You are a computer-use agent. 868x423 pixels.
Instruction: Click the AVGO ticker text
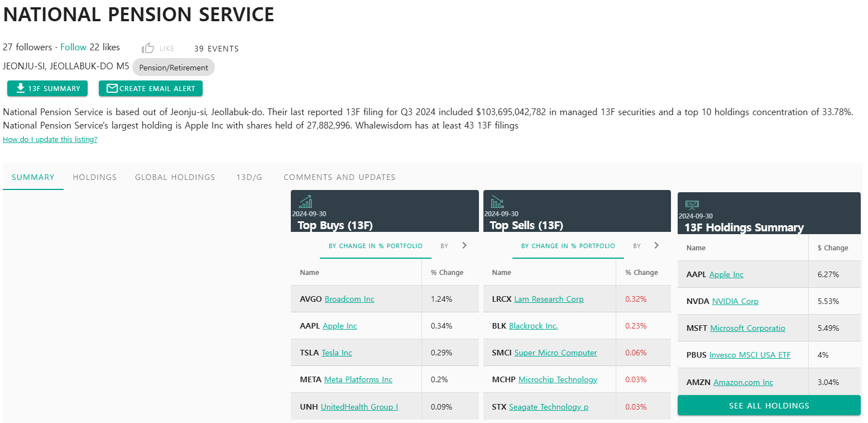coord(311,299)
